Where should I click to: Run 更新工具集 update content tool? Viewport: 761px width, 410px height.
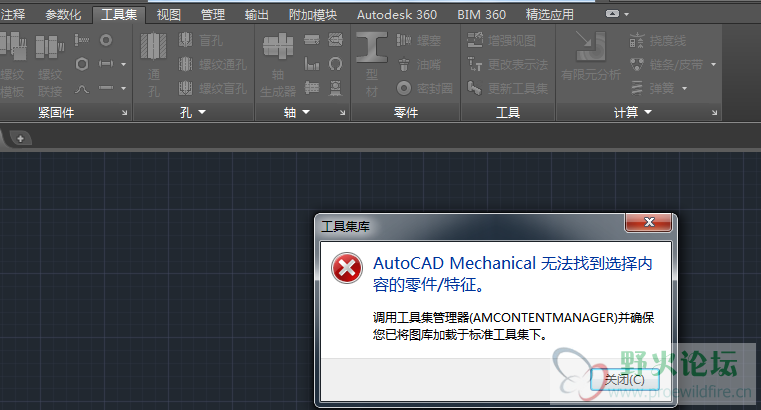(x=507, y=88)
